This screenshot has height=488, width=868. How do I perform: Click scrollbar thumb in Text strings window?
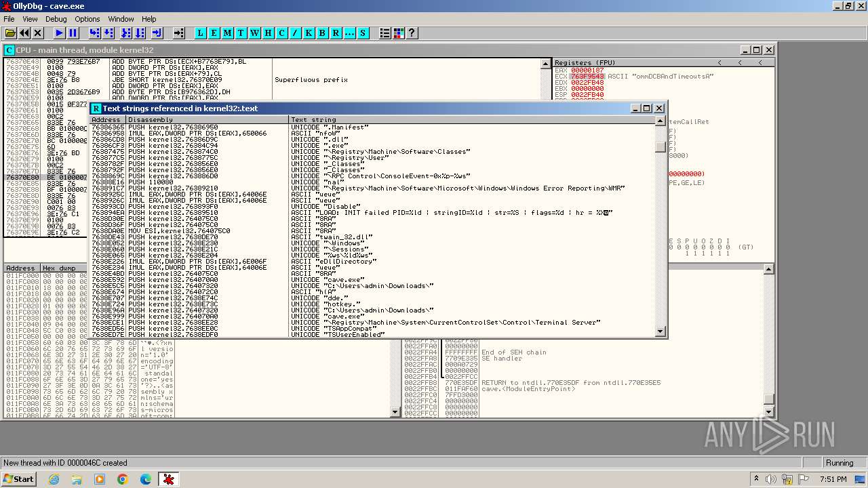tap(660, 147)
